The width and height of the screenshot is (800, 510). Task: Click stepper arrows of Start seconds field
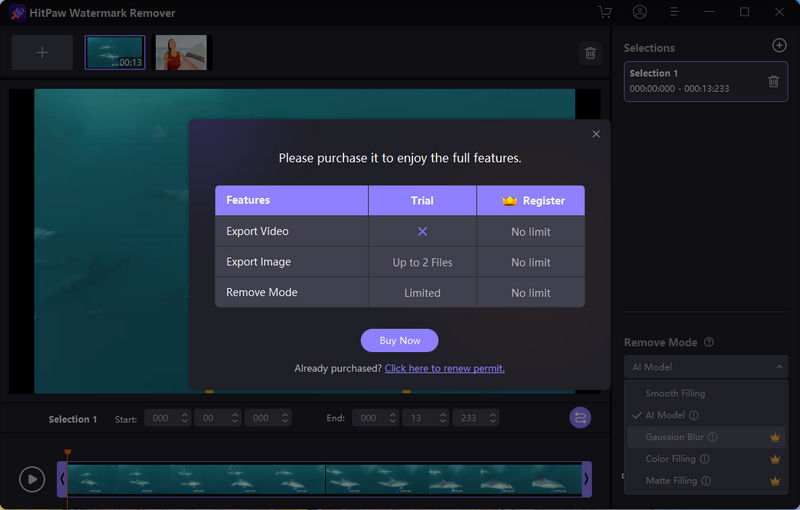(x=235, y=418)
